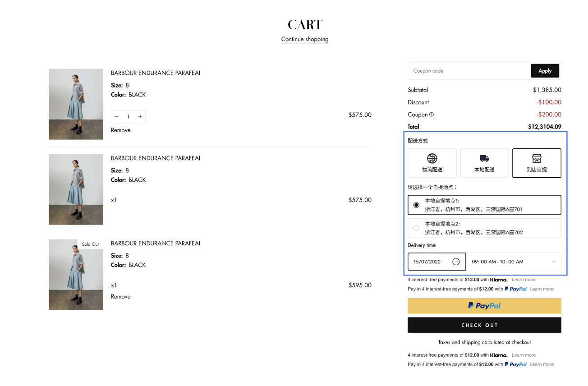Image resolution: width=588 pixels, height=386 pixels.
Task: Focus the Coupon code input field
Action: (469, 71)
